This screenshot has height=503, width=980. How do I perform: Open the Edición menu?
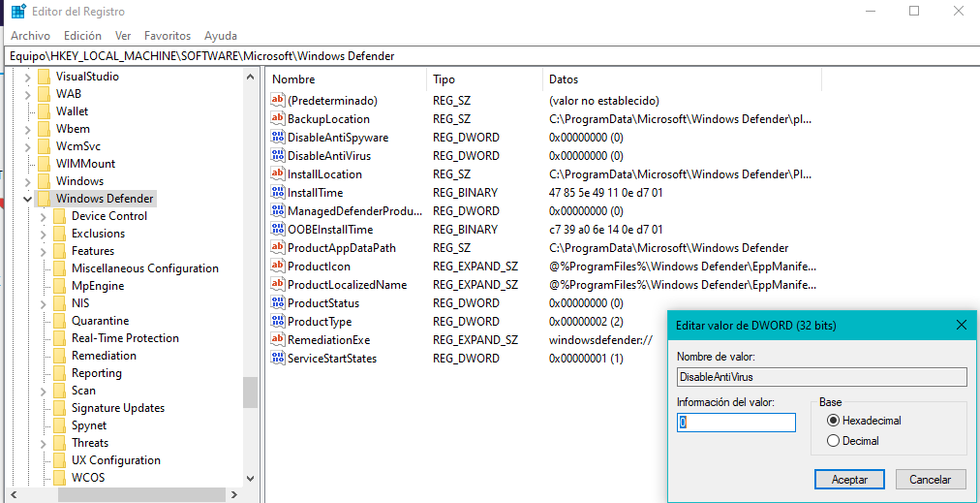point(82,36)
